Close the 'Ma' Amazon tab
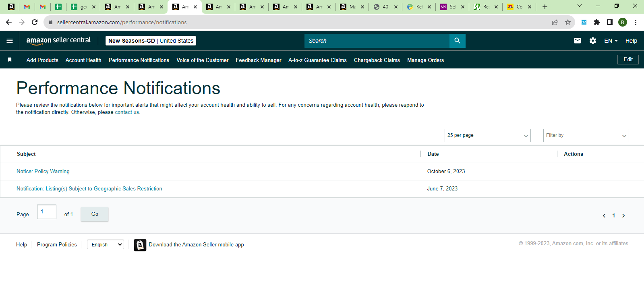The height and width of the screenshot is (306, 644). pos(362,7)
